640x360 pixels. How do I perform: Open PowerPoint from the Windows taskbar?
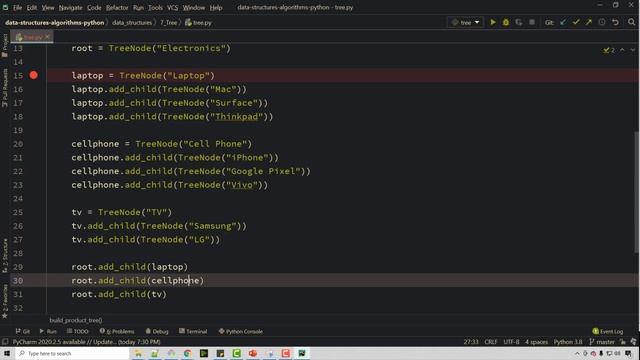[253, 353]
